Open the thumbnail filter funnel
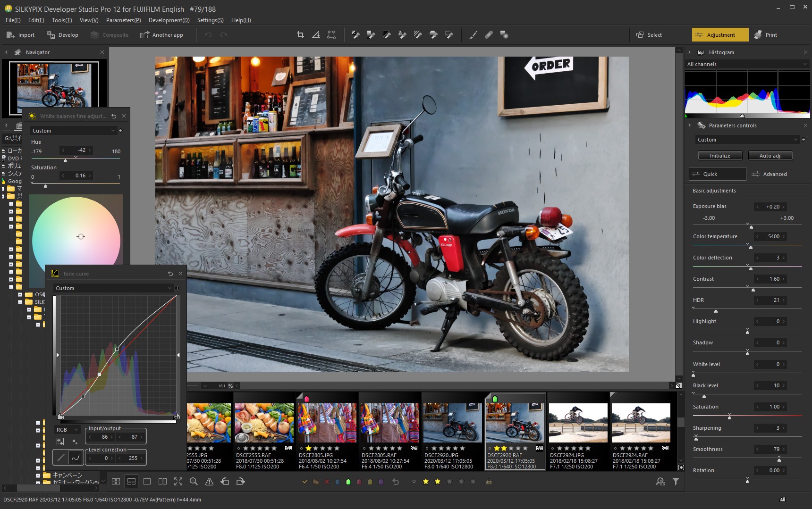This screenshot has width=812, height=509. 676,481
